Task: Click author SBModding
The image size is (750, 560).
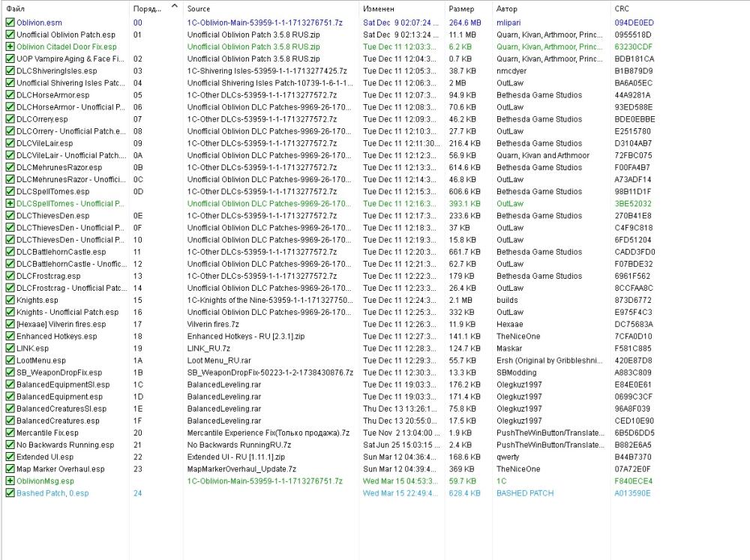Action: coord(516,372)
